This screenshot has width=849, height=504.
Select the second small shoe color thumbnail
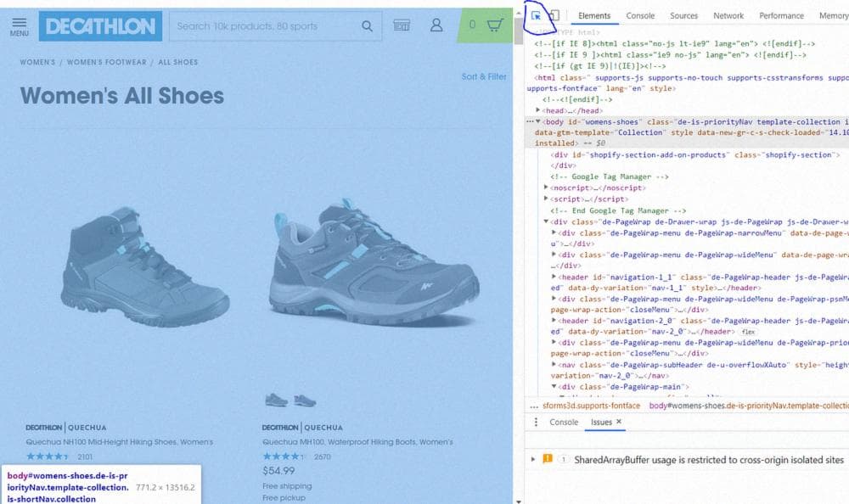pyautogui.click(x=305, y=400)
